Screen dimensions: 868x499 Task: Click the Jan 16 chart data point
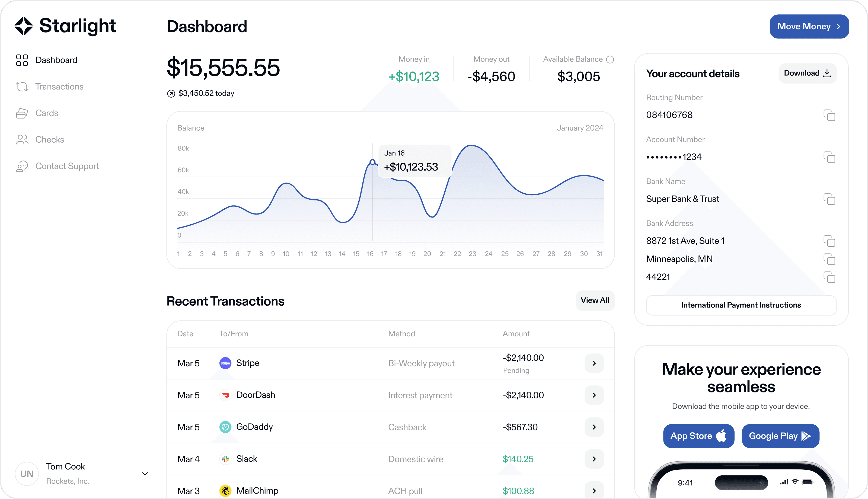point(372,162)
